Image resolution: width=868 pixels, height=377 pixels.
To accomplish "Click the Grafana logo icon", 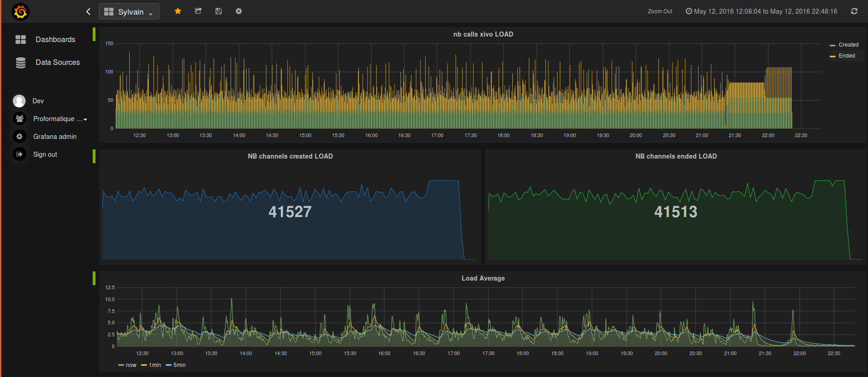I will [21, 12].
